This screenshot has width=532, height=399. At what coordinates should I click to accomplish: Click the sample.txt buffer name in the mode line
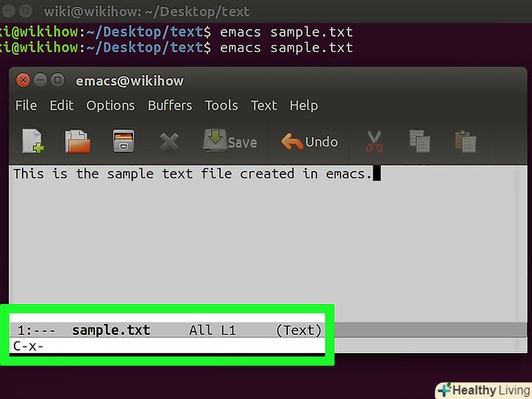(x=111, y=330)
